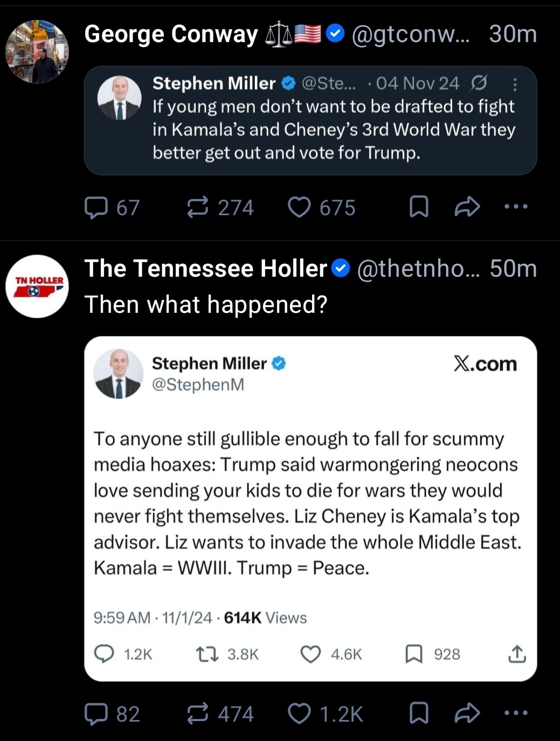Open more options on Tennessee Holler post
The height and width of the screenshot is (741, 560).
[516, 713]
